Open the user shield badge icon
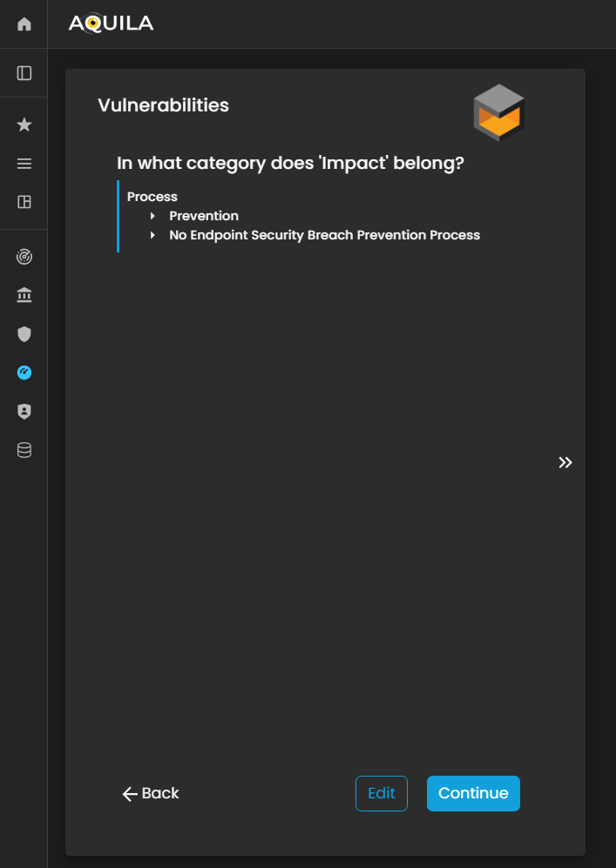This screenshot has width=616, height=868. coord(24,412)
